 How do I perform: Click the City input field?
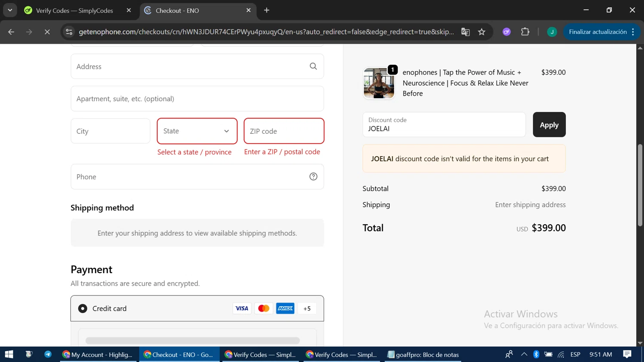pyautogui.click(x=110, y=131)
